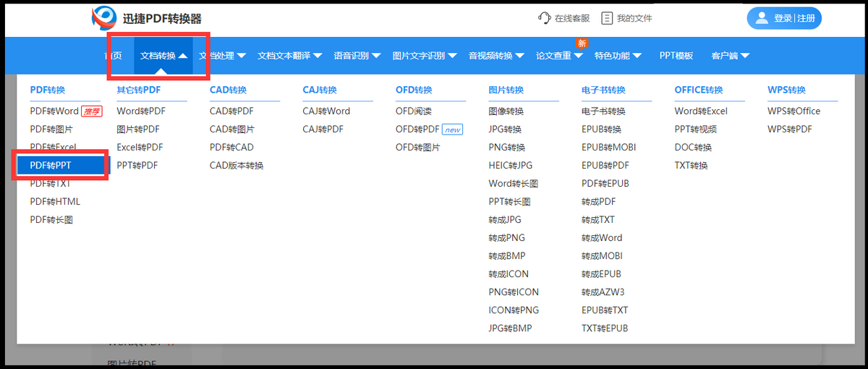Choose WPS转Office
The height and width of the screenshot is (369, 868).
tap(794, 111)
